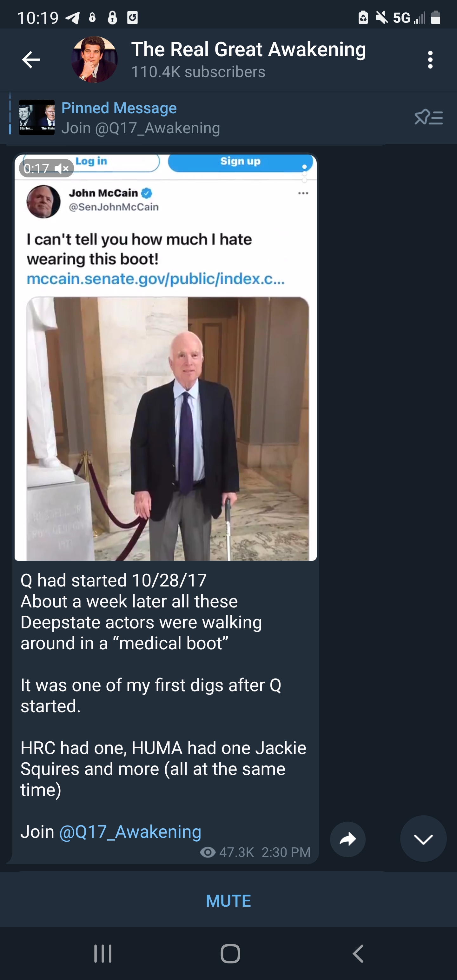This screenshot has width=457, height=980.
Task: Unmute the video using speaker icon
Action: coord(62,169)
